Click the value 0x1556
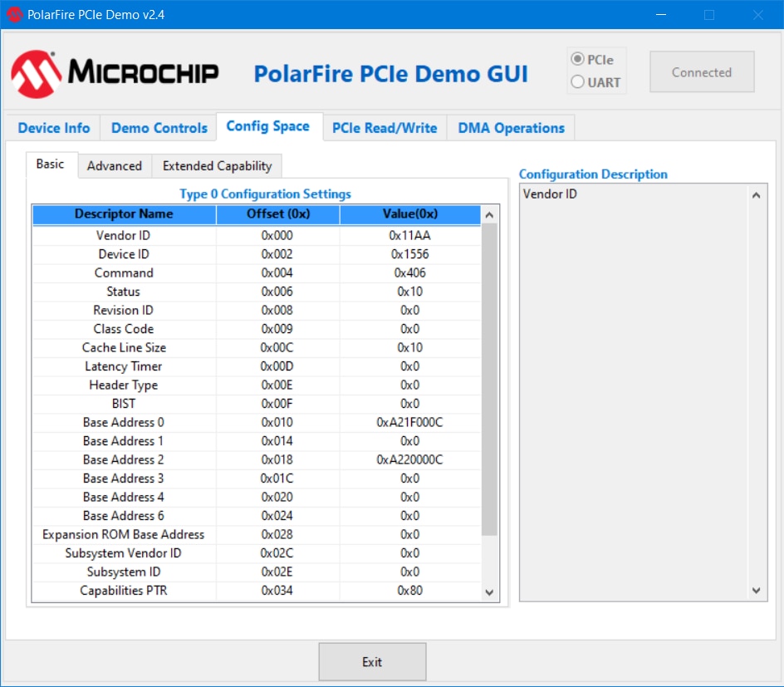This screenshot has height=687, width=784. pyautogui.click(x=410, y=254)
